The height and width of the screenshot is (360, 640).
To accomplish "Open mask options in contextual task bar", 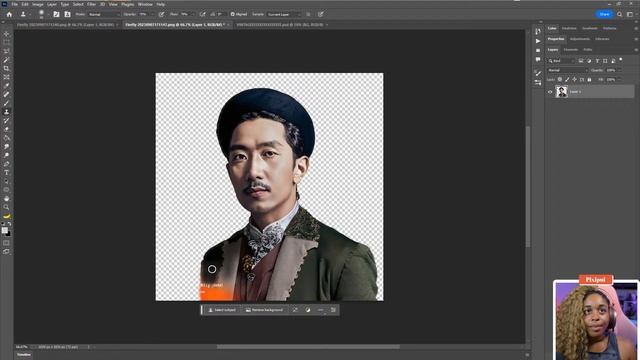I will click(x=308, y=310).
